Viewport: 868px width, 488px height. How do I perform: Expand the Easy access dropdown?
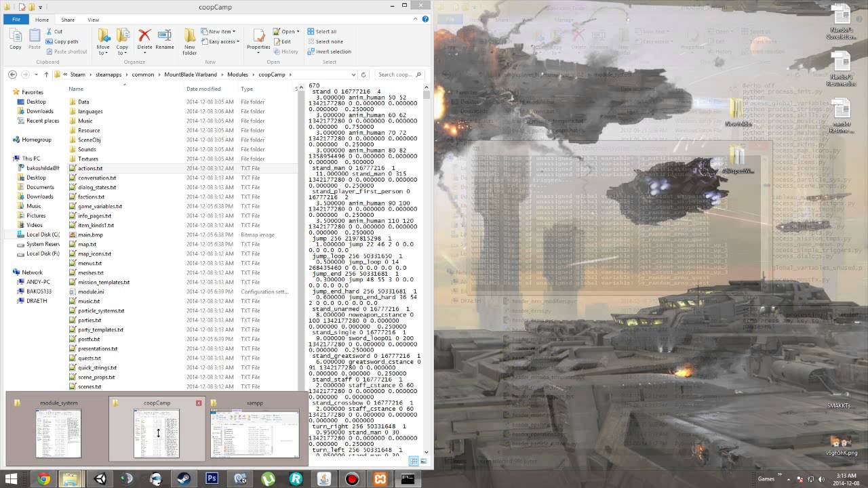[218, 41]
